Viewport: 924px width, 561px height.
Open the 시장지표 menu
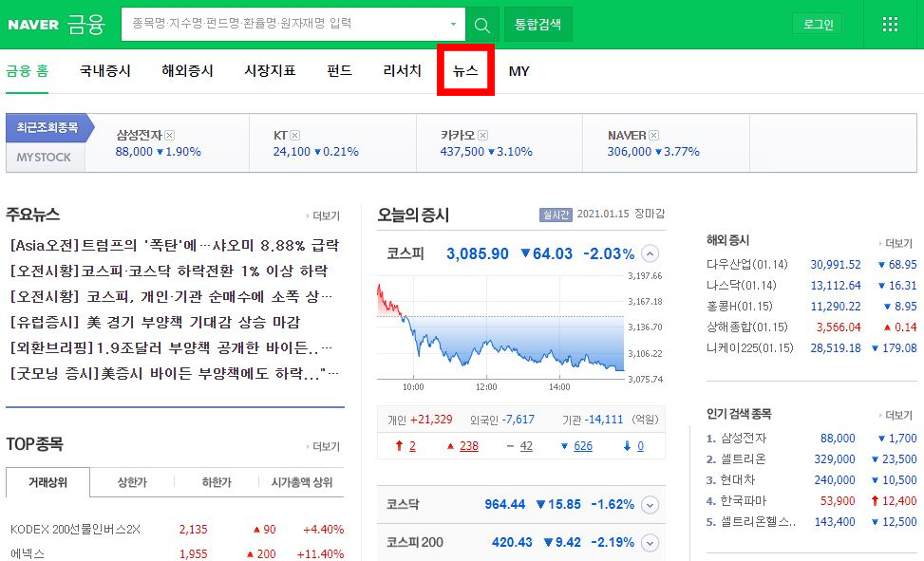(270, 71)
